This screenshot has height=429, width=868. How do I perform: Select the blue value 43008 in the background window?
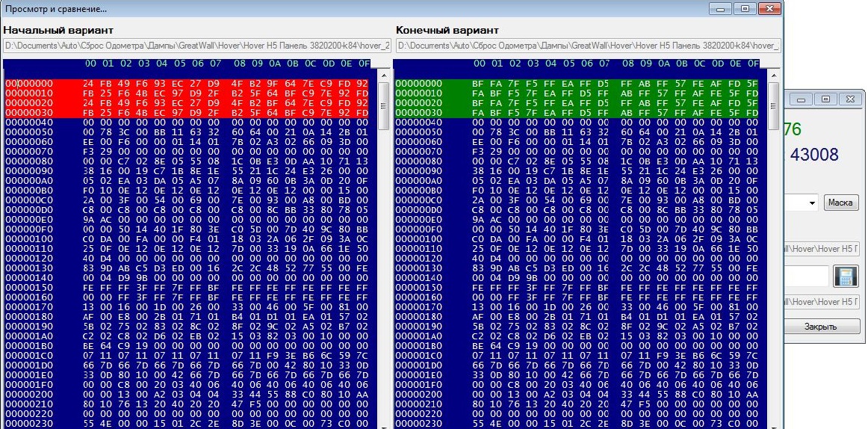click(x=814, y=155)
